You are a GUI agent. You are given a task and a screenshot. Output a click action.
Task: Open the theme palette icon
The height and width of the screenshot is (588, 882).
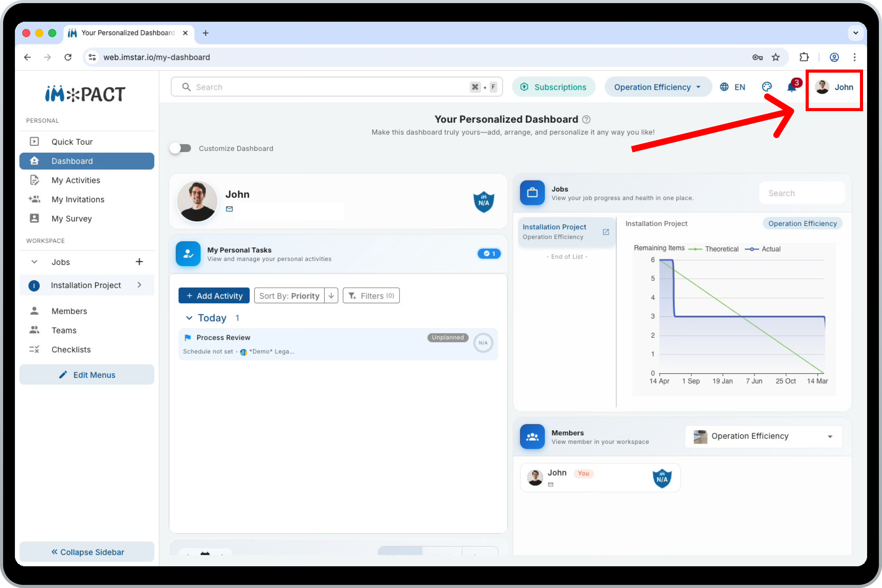click(767, 87)
